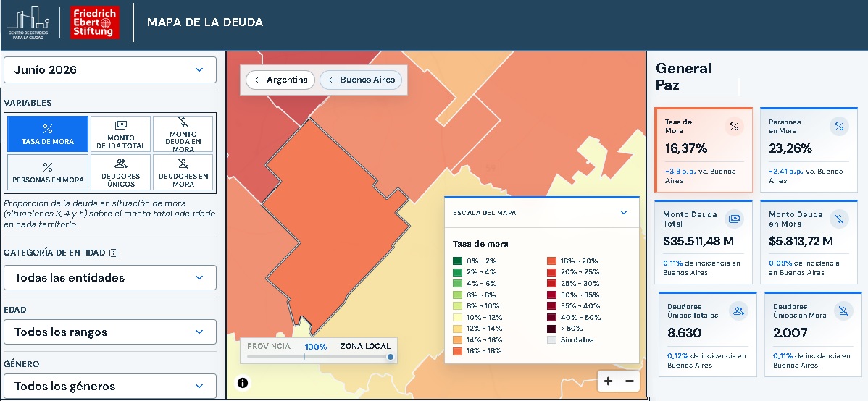Screen dimensions: 868x401
Task: Select the Tasa de Mora variable
Action: [x=48, y=134]
